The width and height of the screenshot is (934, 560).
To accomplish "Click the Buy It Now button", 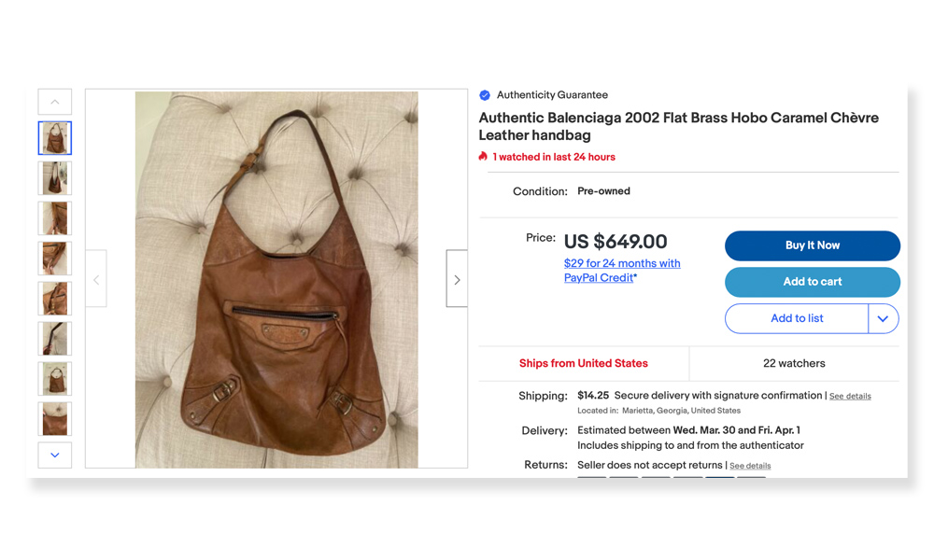I will (812, 245).
